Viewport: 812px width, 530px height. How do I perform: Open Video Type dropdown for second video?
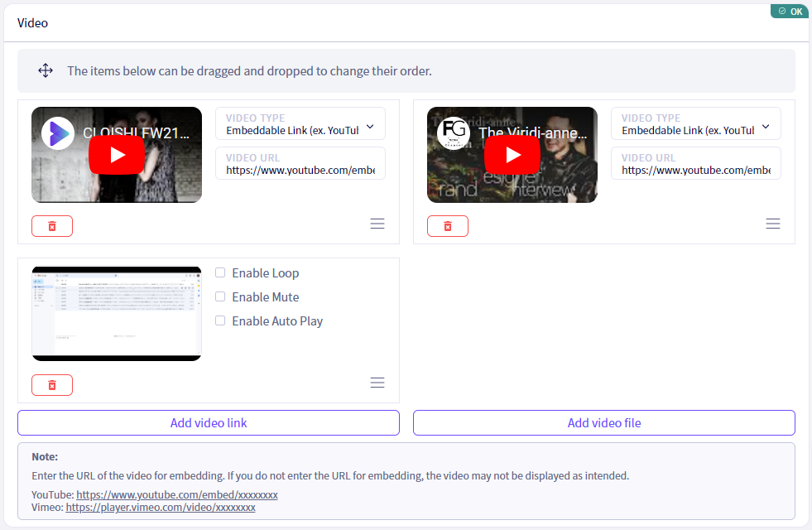[x=696, y=124]
